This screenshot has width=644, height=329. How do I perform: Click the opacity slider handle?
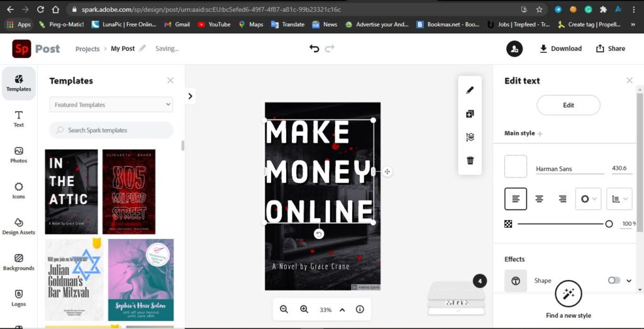[x=609, y=224]
